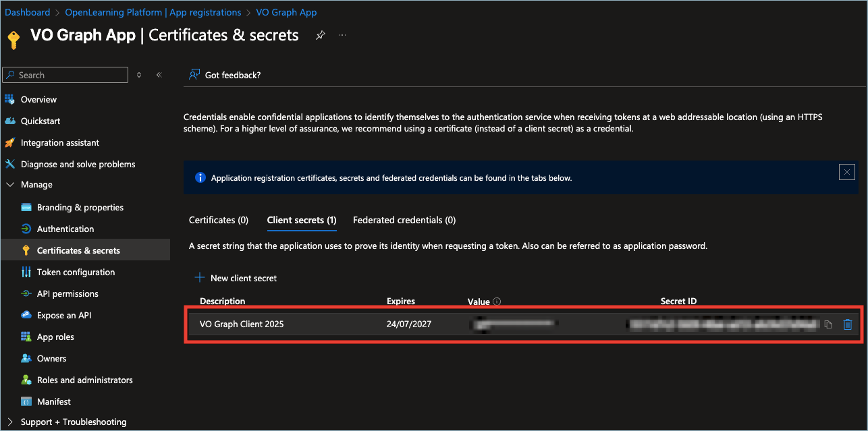Click the Got feedback icon
868x431 pixels.
[x=194, y=75]
